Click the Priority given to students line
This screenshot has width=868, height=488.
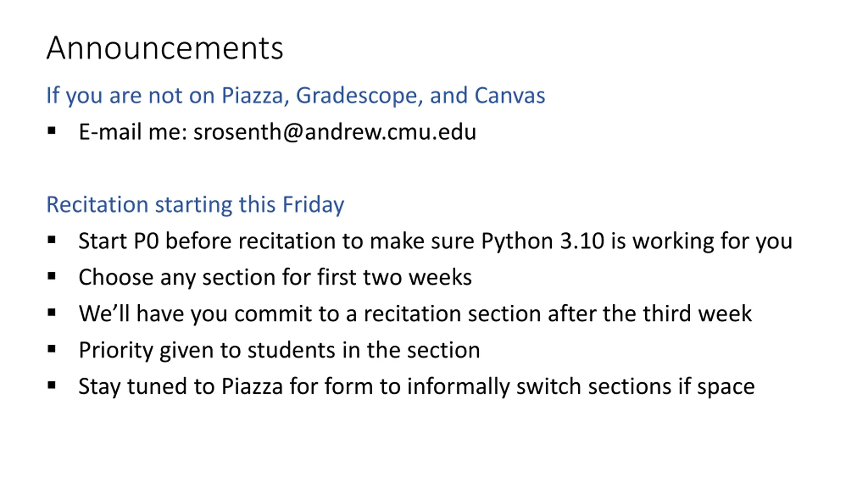pos(279,350)
